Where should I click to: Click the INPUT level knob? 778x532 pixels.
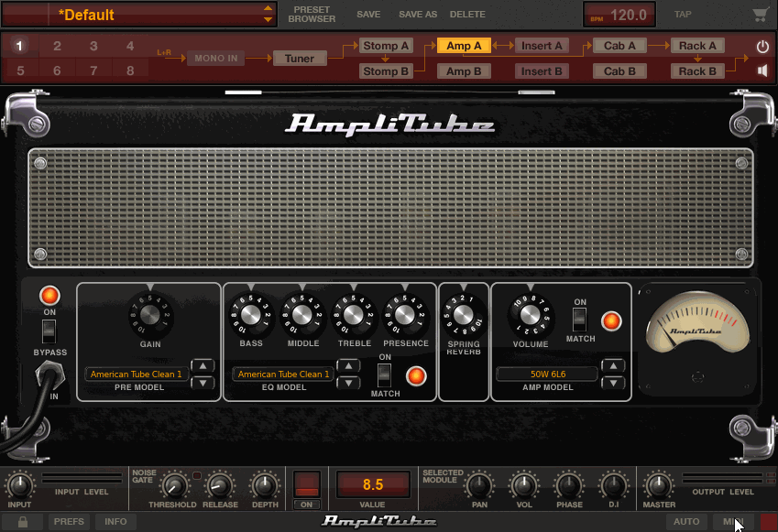[x=20, y=486]
